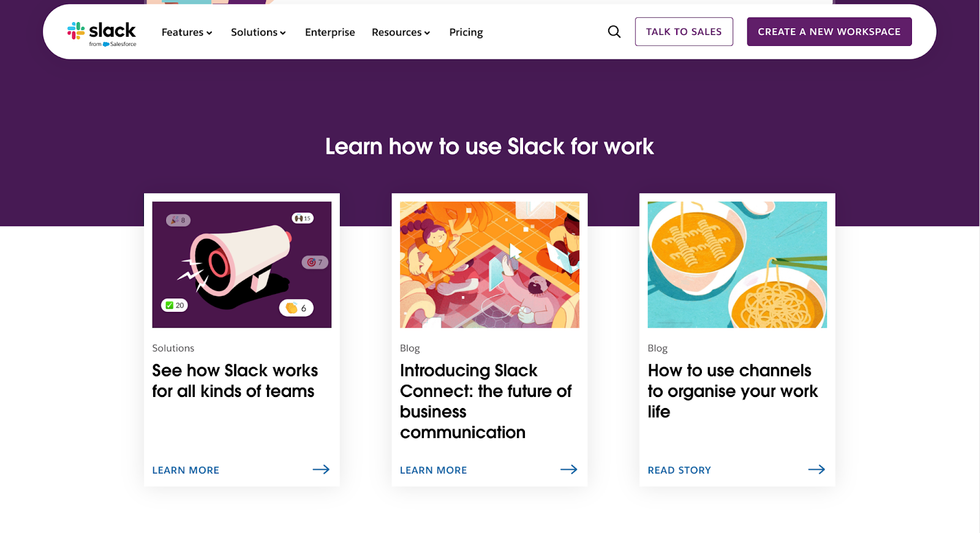Viewport: 980px width, 533px height.
Task: Click 'Learn how to use Slack for work' heading
Action: coord(489,146)
